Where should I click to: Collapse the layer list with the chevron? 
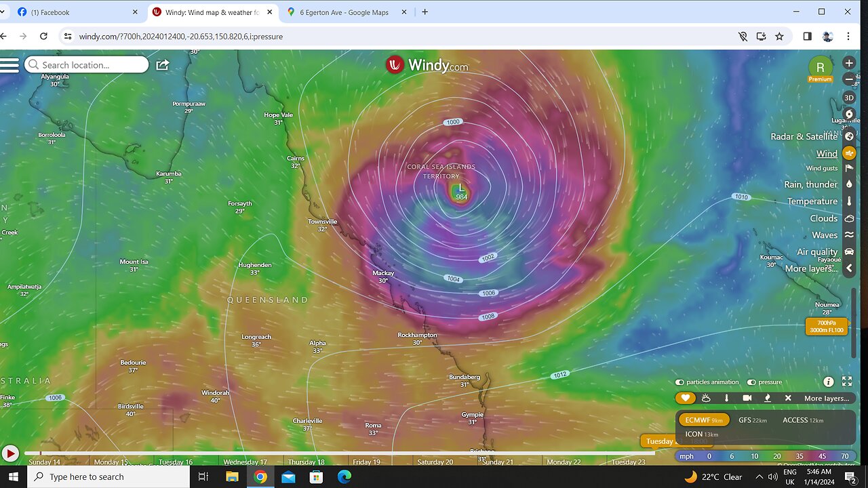pos(849,268)
